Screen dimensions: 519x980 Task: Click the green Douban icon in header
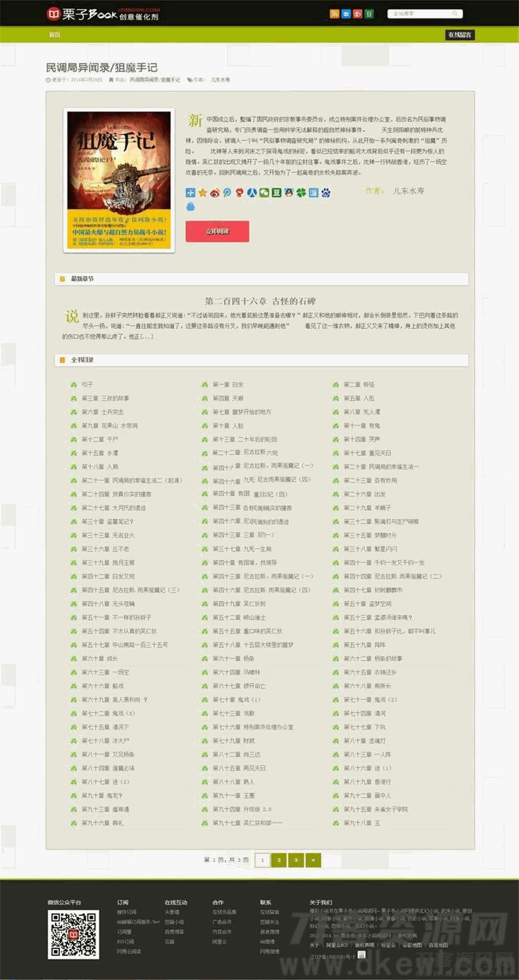(370, 14)
